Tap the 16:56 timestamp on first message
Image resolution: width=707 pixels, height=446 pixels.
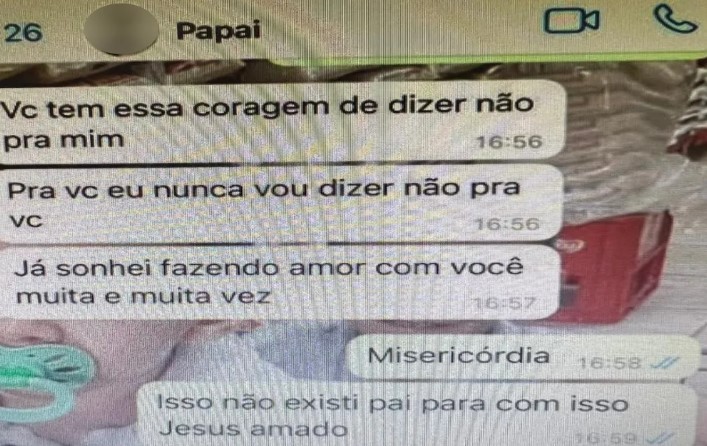point(509,143)
